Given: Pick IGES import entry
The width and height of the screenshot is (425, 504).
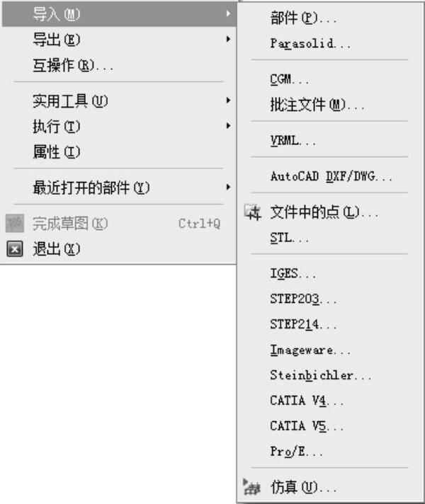Looking at the screenshot, I should 293,274.
